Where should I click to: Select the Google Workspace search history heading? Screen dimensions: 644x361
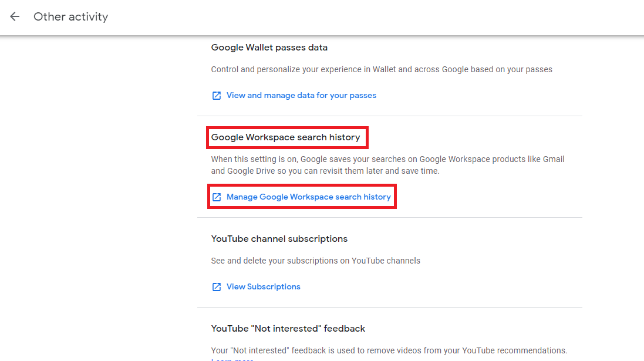pos(285,137)
